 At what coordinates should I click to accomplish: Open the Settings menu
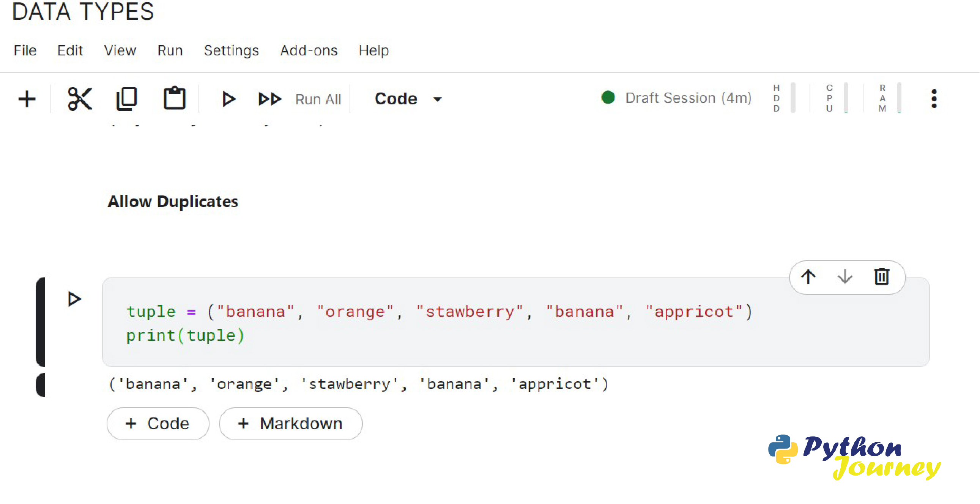(231, 50)
